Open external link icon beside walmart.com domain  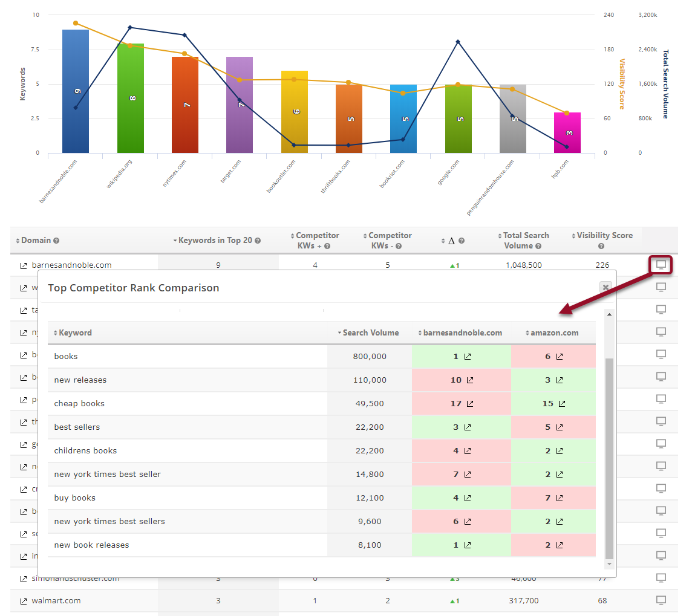[x=24, y=601]
